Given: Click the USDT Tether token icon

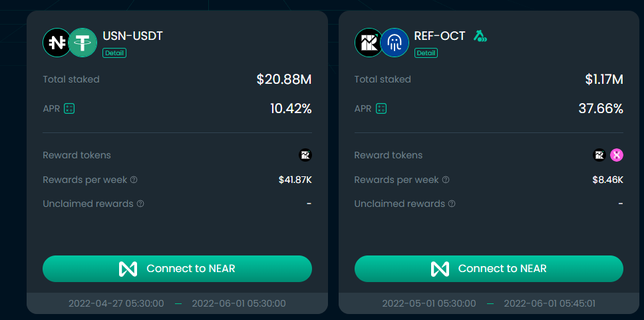Looking at the screenshot, I should (82, 43).
